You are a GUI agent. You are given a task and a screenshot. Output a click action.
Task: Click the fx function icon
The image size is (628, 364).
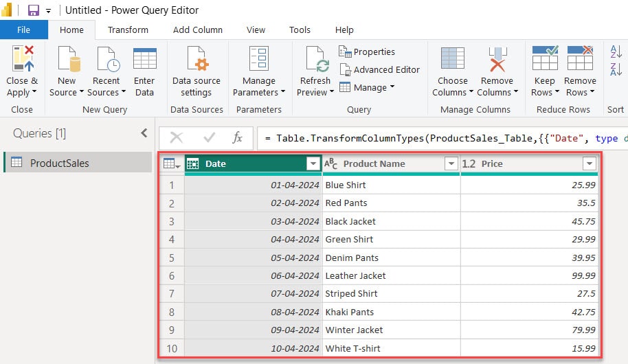click(x=237, y=138)
